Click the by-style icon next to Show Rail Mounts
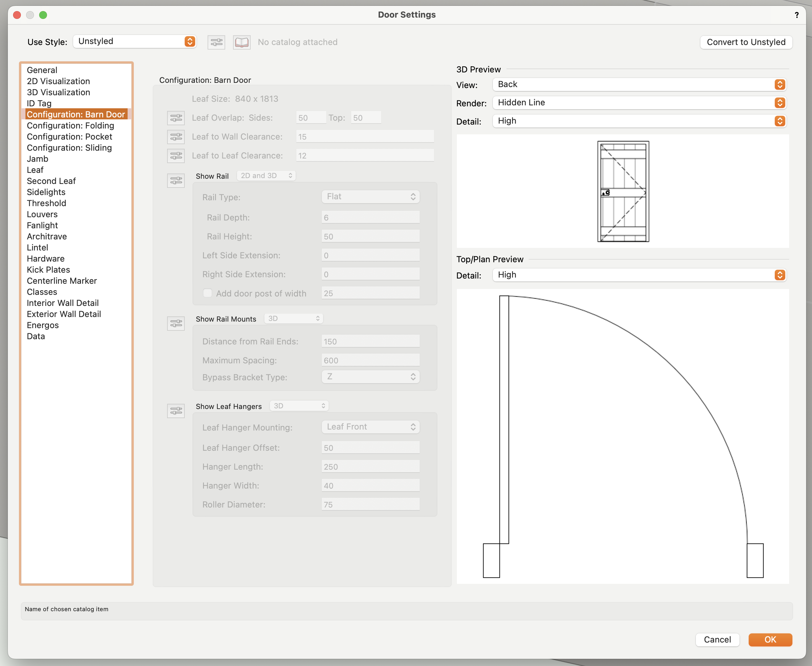This screenshot has width=812, height=666. pos(176,324)
